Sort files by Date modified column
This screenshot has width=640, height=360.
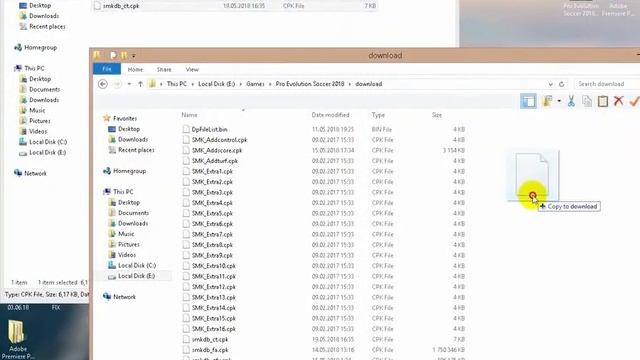[x=331, y=115]
